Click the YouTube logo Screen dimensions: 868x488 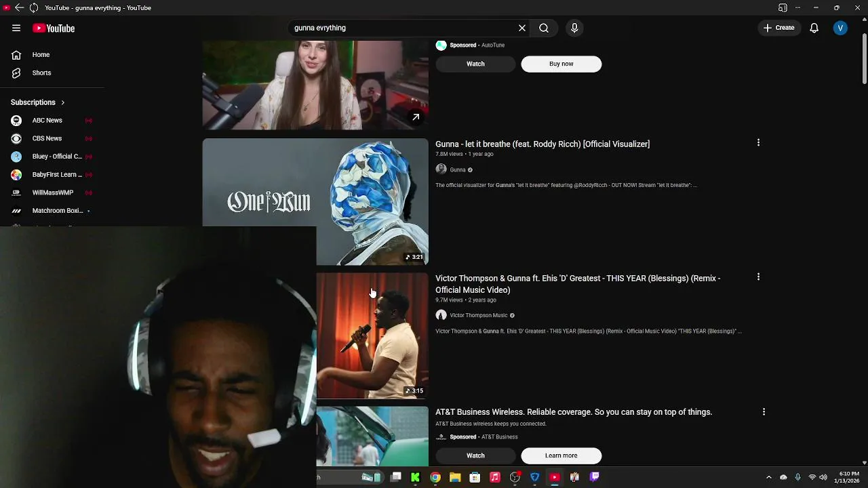pyautogui.click(x=54, y=28)
